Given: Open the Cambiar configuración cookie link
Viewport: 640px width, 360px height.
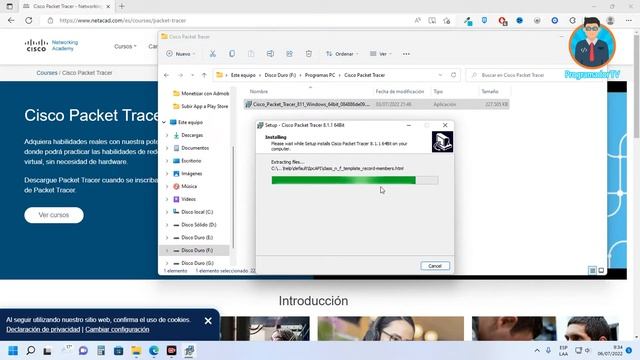Looking at the screenshot, I should 117,329.
